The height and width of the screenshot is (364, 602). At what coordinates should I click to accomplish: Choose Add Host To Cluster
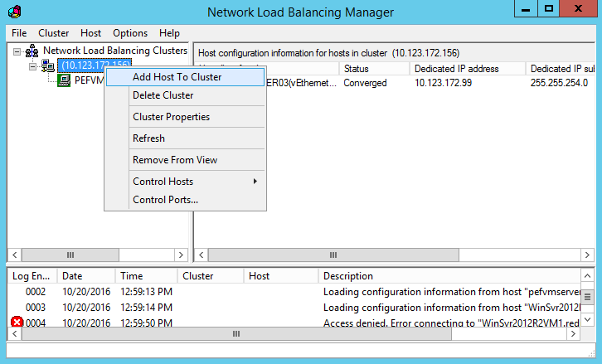tap(177, 77)
